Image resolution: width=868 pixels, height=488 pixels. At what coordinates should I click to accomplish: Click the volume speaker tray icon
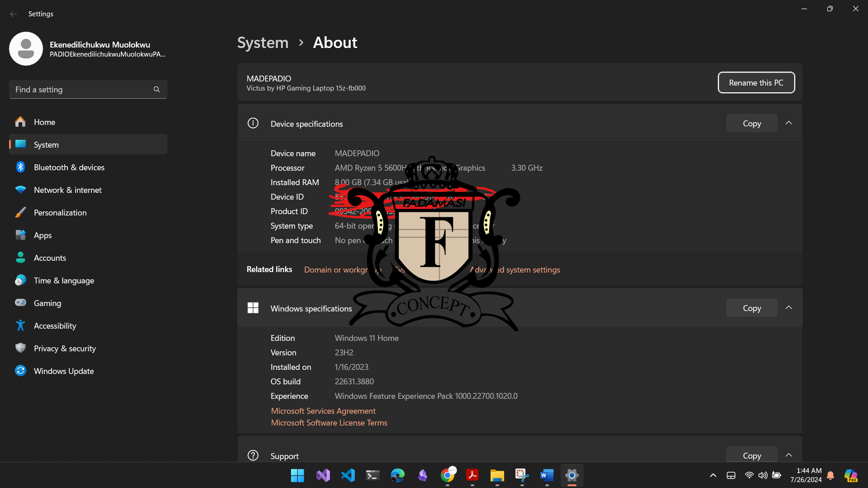(763, 475)
